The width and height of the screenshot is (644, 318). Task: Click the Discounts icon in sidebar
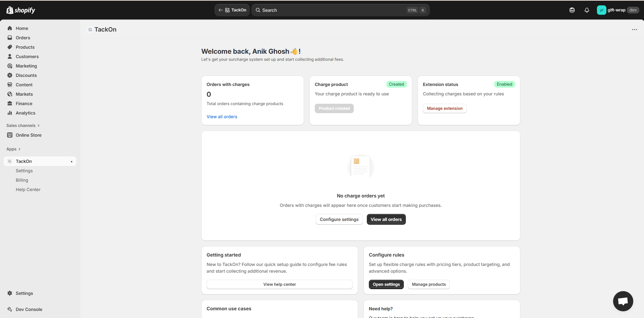point(10,75)
